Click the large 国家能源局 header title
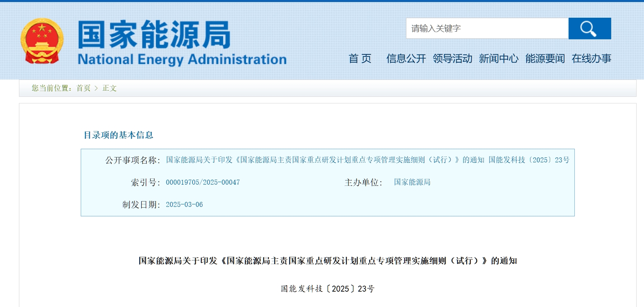This screenshot has height=307, width=644. 154,35
